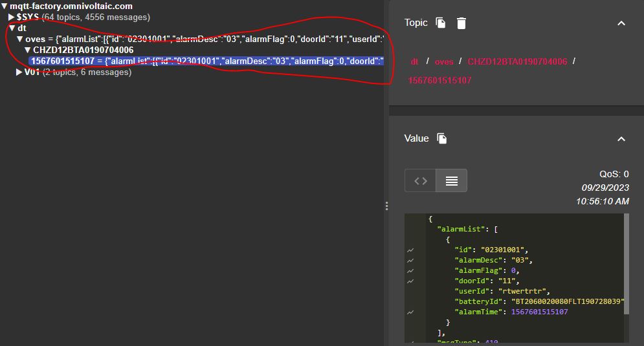Screen dimensions: 644x346
Task: Expand the V01 topic node
Action: point(19,72)
